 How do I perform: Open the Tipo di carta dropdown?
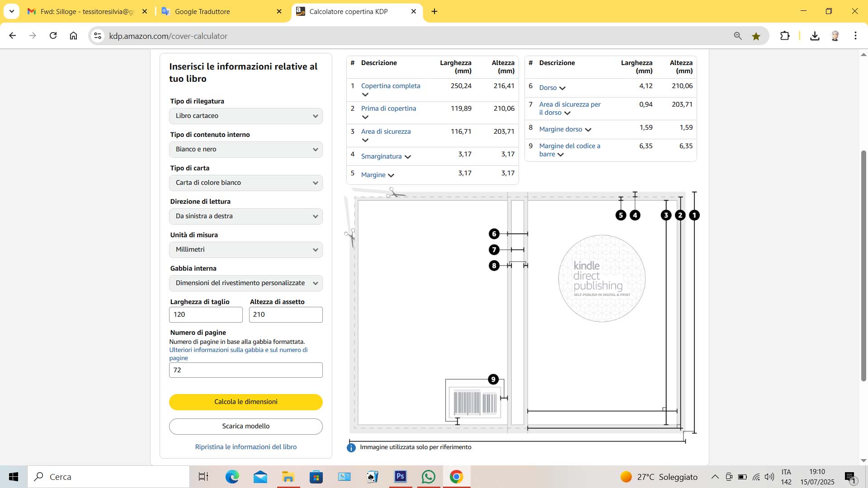pos(246,183)
